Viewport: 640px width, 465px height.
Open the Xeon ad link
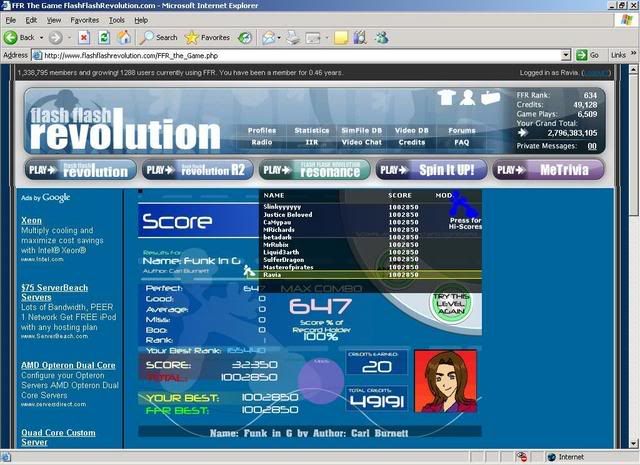coord(31,219)
